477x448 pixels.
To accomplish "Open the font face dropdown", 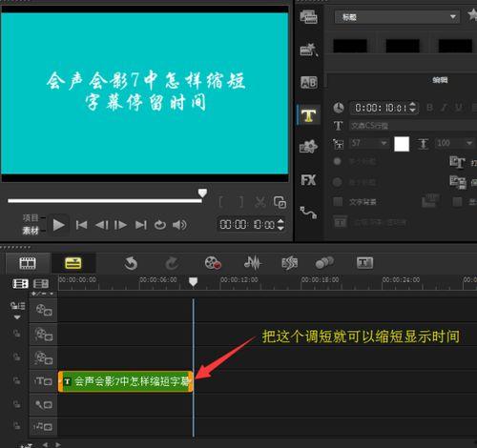I will 413,126.
